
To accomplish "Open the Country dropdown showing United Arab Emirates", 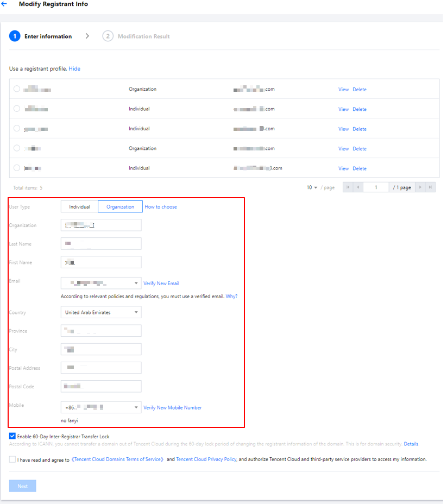I will (101, 312).
